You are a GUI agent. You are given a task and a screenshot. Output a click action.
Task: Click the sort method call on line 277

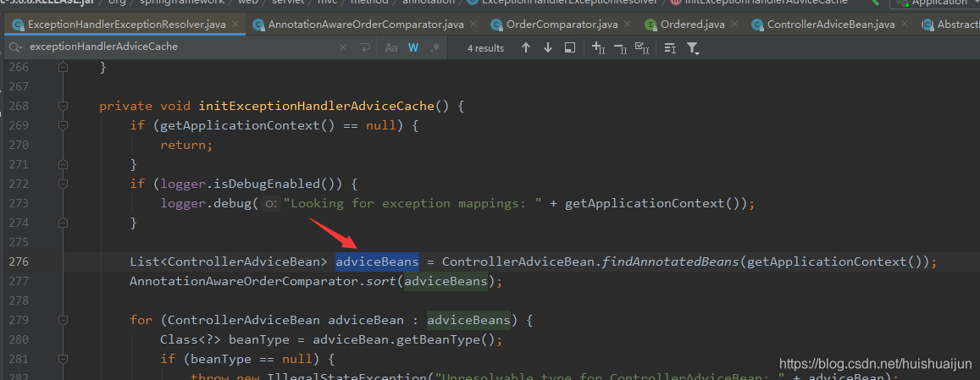click(381, 281)
